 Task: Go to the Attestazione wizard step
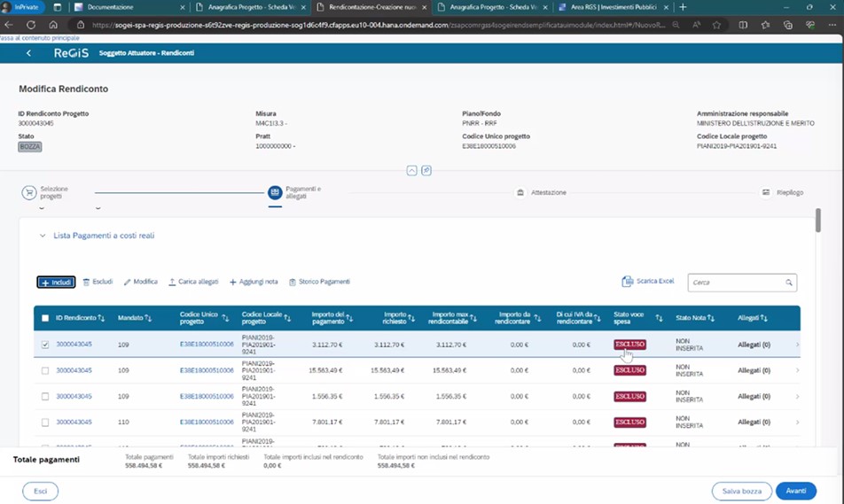(x=520, y=192)
